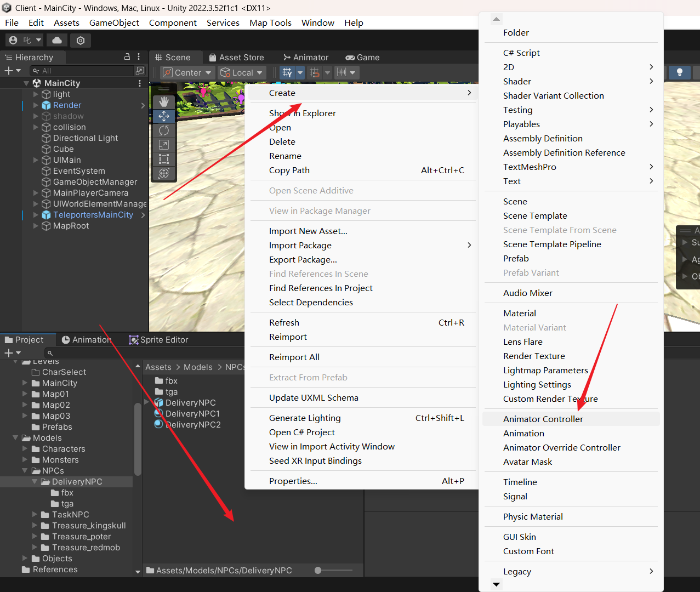Image resolution: width=700 pixels, height=592 pixels.
Task: Open the Local rotation handle dropdown
Action: coord(242,72)
